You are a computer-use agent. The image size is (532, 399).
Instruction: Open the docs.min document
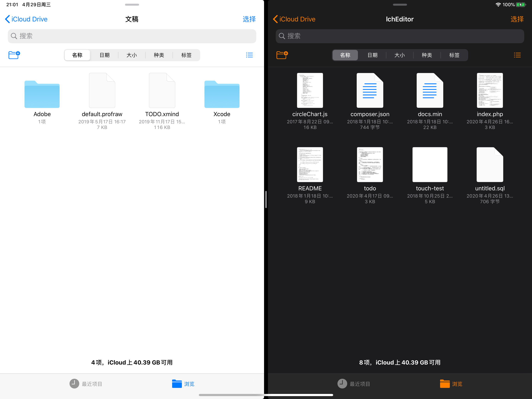[x=430, y=90]
